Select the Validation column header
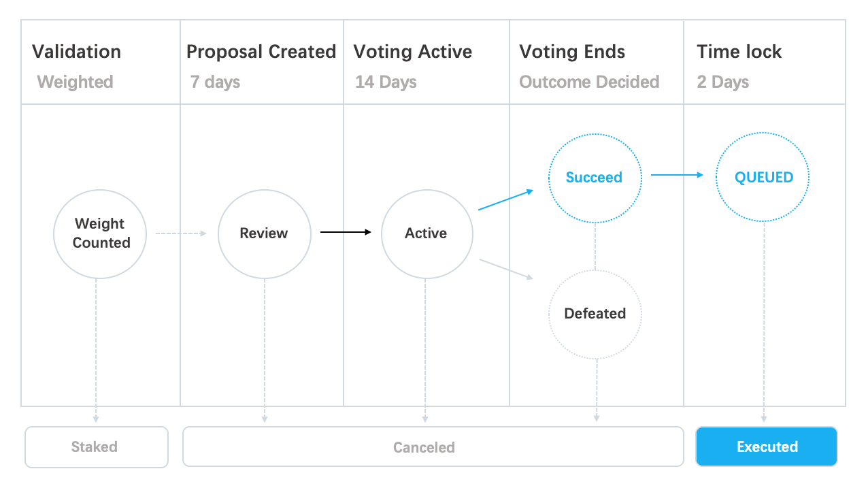Image resolution: width=868 pixels, height=486 pixels. pos(76,52)
